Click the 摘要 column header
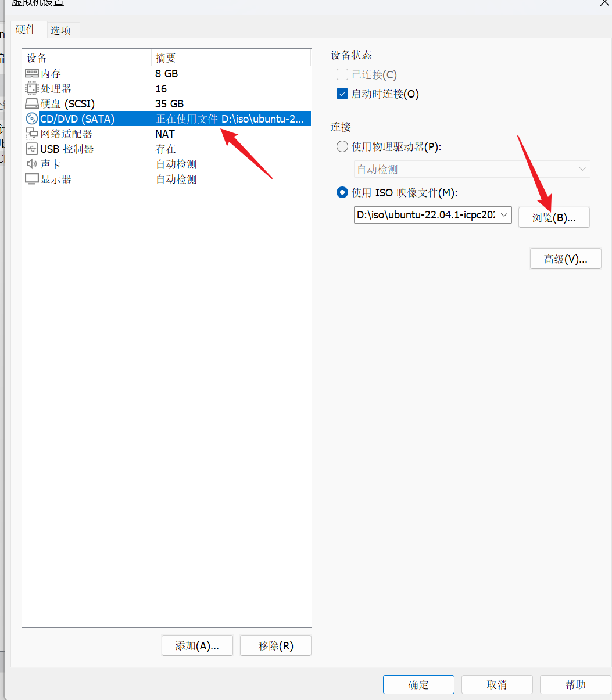 (166, 58)
